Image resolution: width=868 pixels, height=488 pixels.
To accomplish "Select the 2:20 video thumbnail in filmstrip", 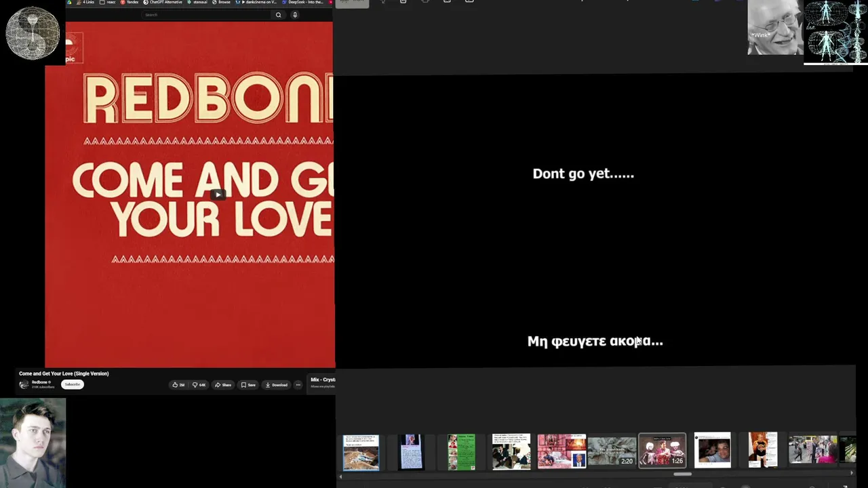I will pos(612,451).
